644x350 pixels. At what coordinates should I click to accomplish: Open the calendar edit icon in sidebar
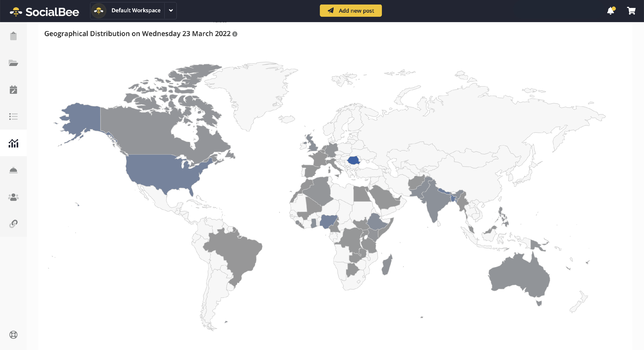tap(13, 90)
